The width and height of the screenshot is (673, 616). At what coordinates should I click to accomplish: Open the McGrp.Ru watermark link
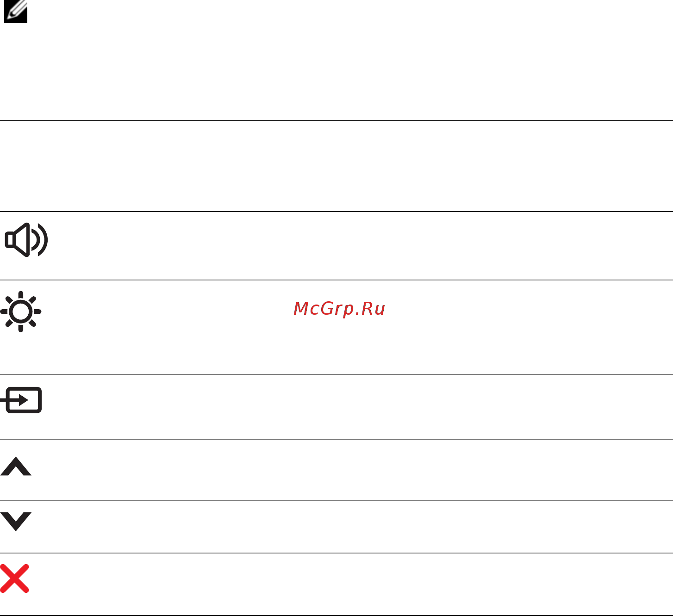pyautogui.click(x=339, y=309)
